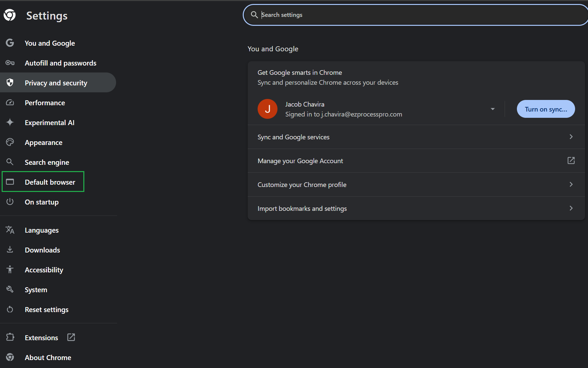Image resolution: width=588 pixels, height=368 pixels.
Task: Click the speedometer Performance icon
Action: (10, 103)
